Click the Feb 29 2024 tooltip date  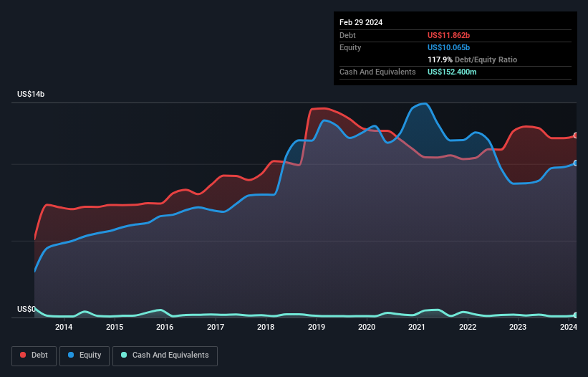[x=361, y=22]
